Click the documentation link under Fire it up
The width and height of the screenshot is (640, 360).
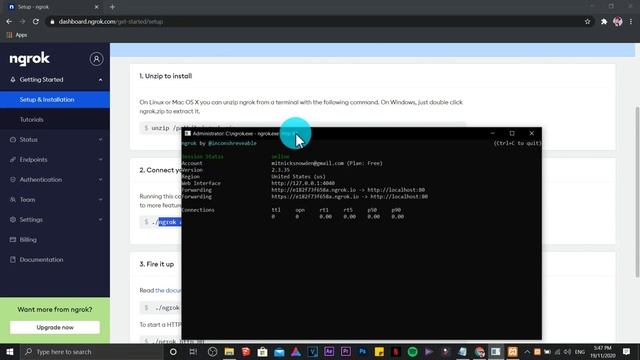168,290
